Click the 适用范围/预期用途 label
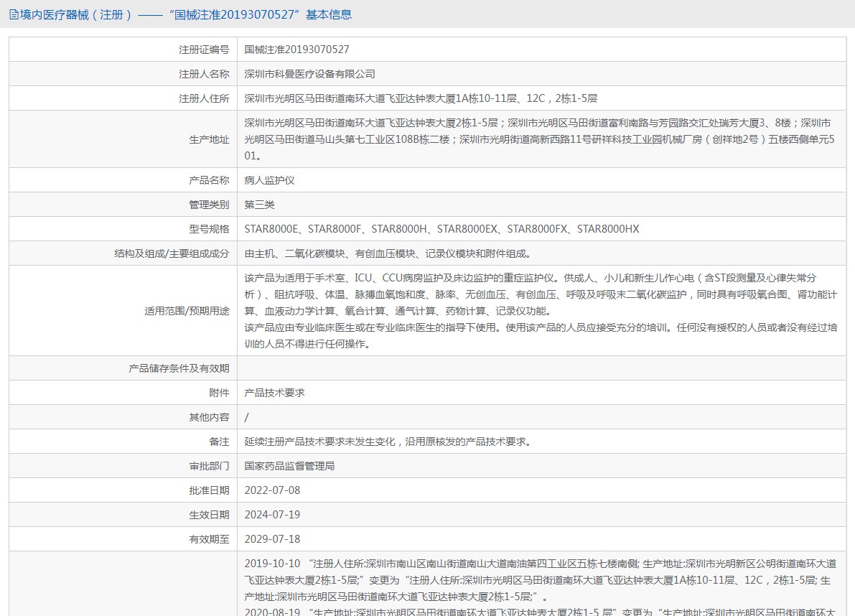 [187, 312]
